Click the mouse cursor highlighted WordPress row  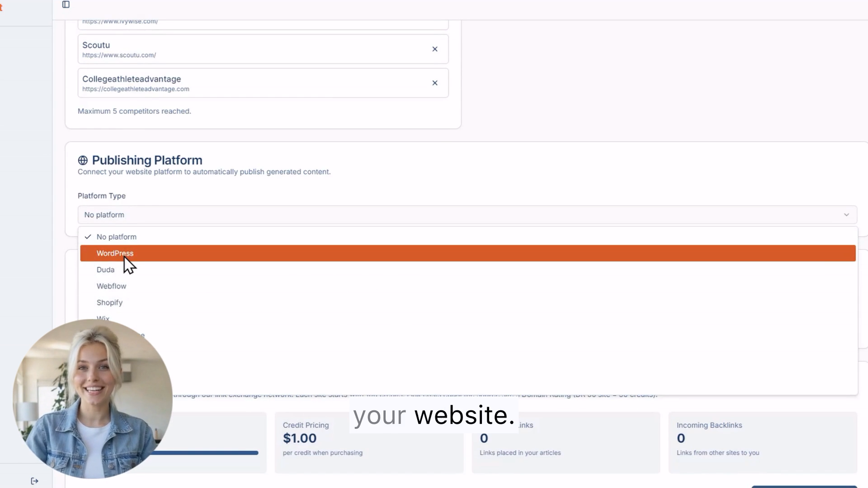115,253
